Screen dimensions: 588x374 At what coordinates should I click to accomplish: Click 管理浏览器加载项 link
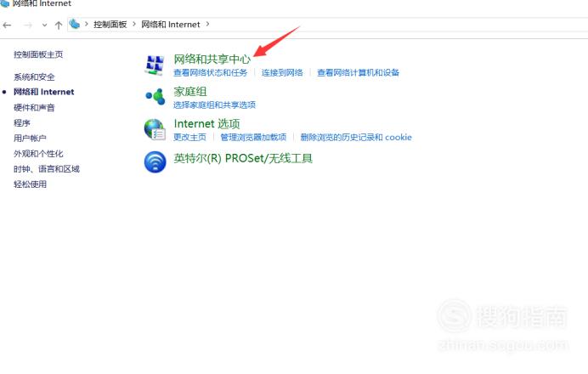(x=253, y=137)
